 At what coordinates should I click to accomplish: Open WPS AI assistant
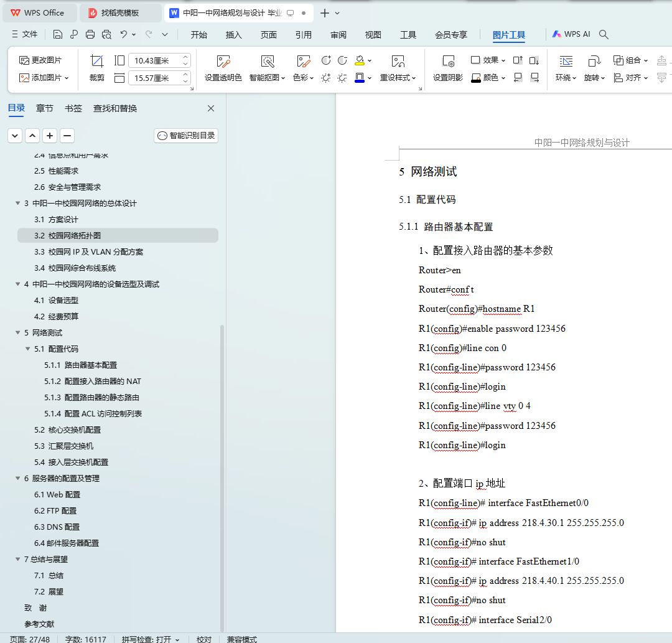coord(571,34)
